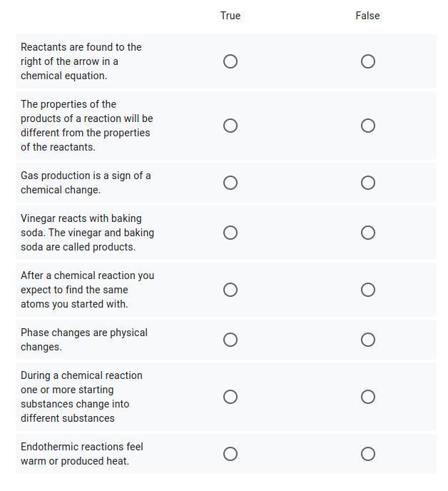Answer False for 'Phase changes are physical changes'
Screen dimensions: 448x491
[368, 340]
